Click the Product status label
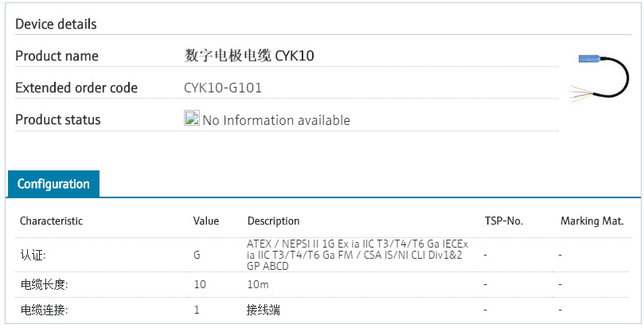This screenshot has width=644, height=328. click(x=58, y=119)
